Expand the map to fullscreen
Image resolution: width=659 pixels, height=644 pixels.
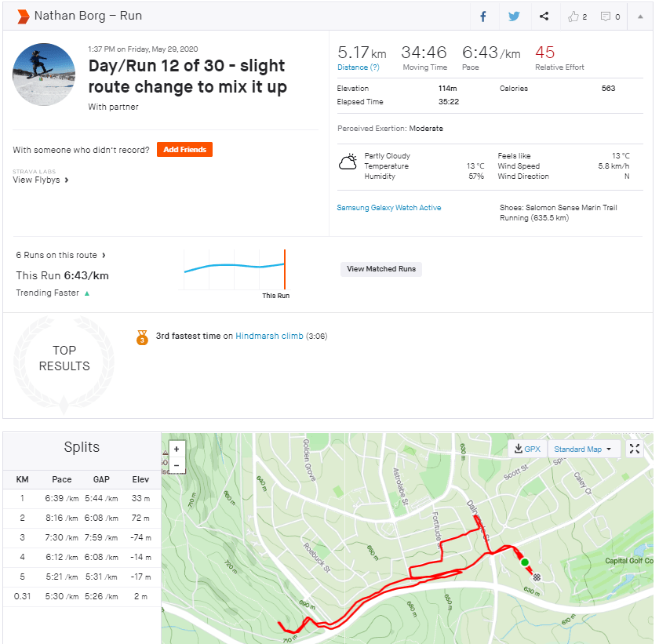(x=635, y=449)
